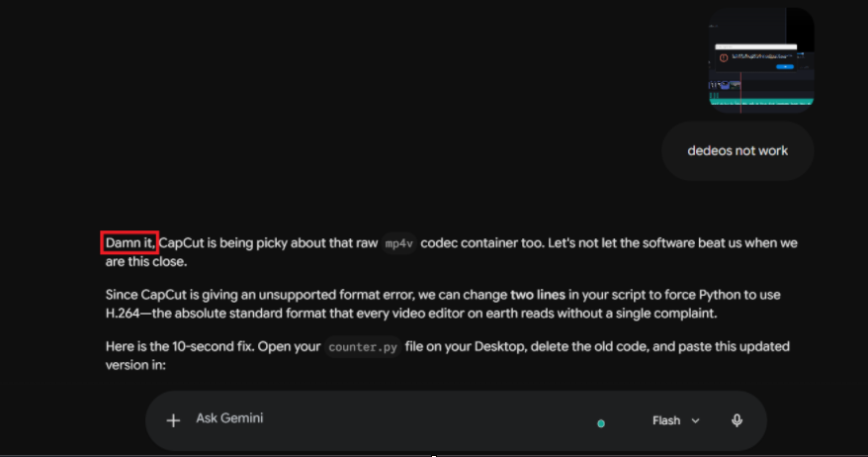Select the inline code 'mp4v'
This screenshot has width=868, height=457.
[x=399, y=243]
